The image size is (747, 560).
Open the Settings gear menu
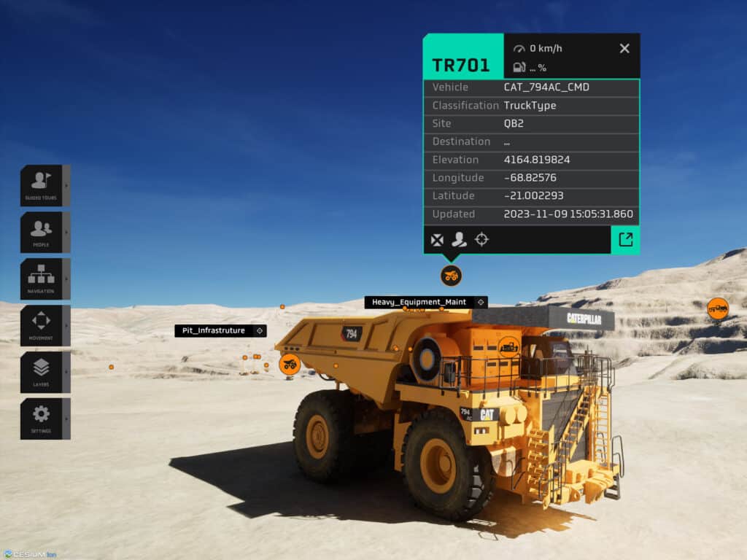[41, 419]
